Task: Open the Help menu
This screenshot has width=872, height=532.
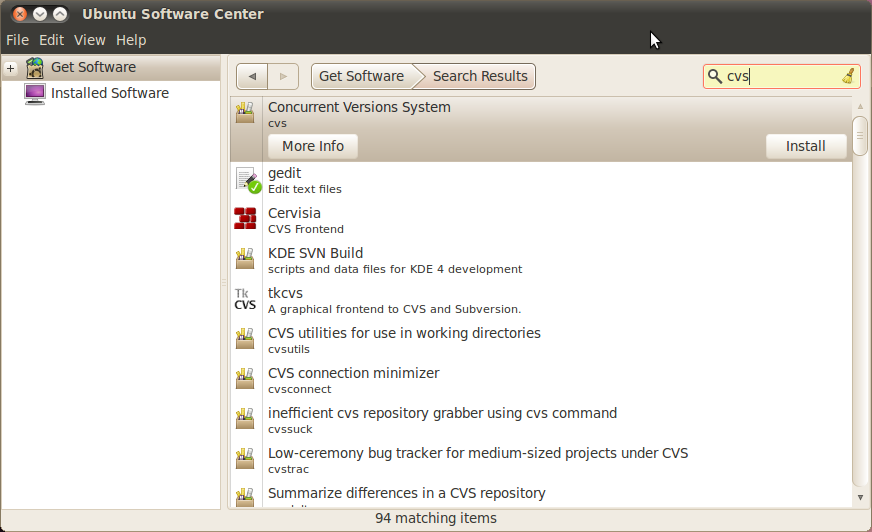Action: [131, 40]
